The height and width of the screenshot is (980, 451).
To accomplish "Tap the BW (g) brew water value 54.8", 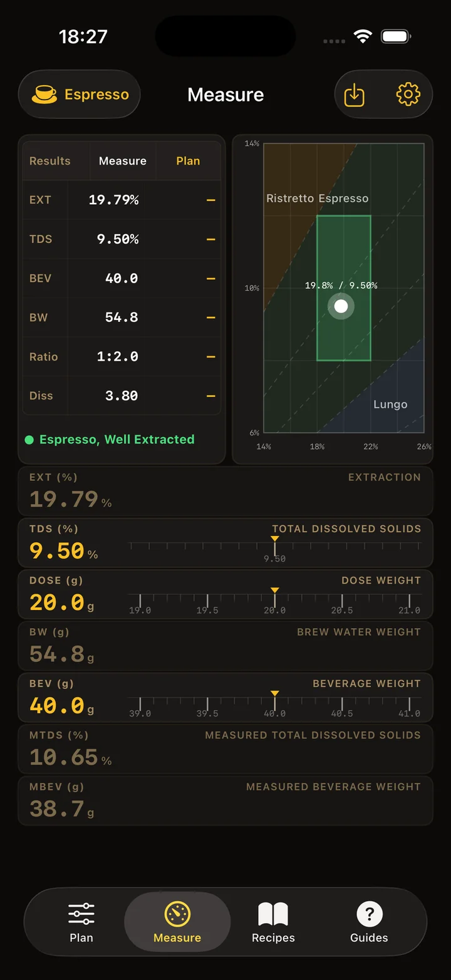I will [x=62, y=654].
